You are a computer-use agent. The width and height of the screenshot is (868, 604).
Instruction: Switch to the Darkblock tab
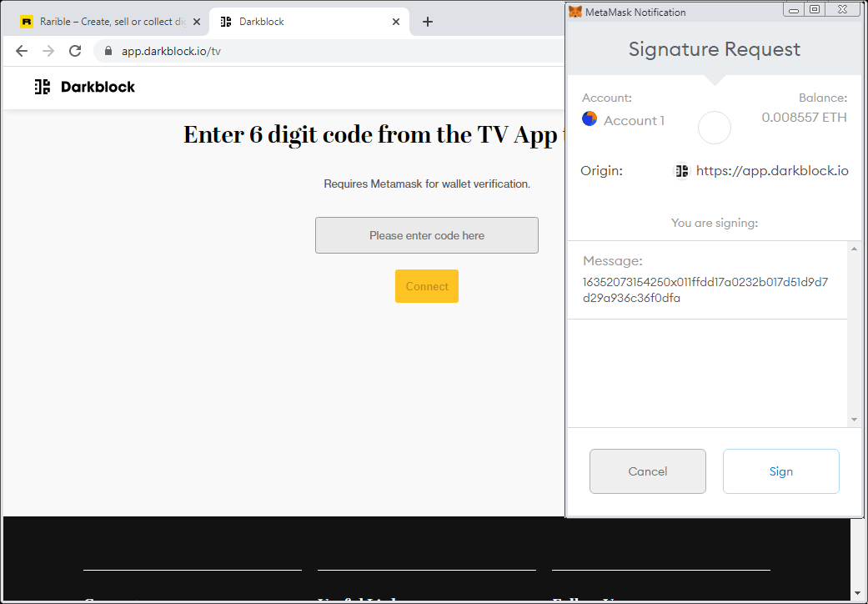(309, 22)
